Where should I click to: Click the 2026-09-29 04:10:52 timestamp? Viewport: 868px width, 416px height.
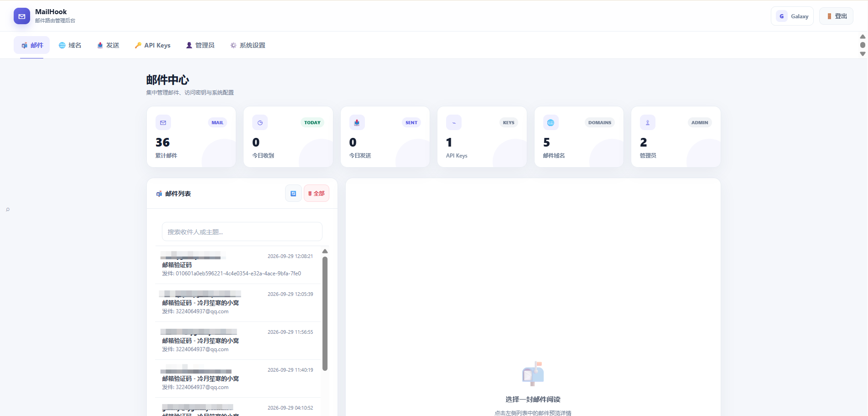290,408
